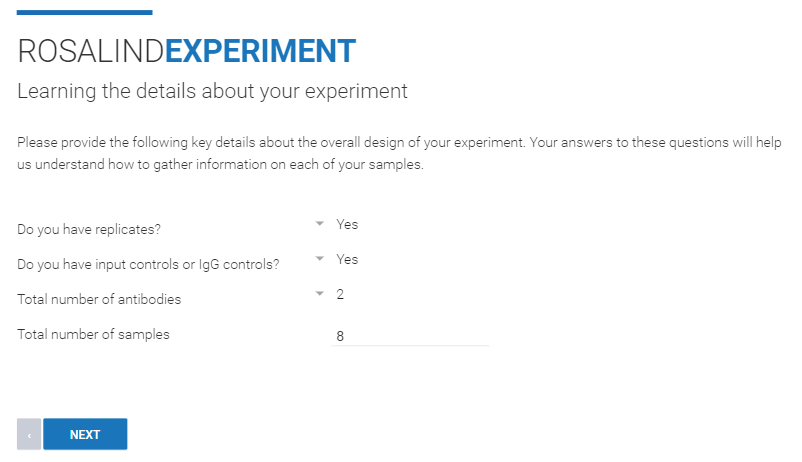The height and width of the screenshot is (462, 802).
Task: Click the 'Total number of antibodies' label
Action: point(99,299)
